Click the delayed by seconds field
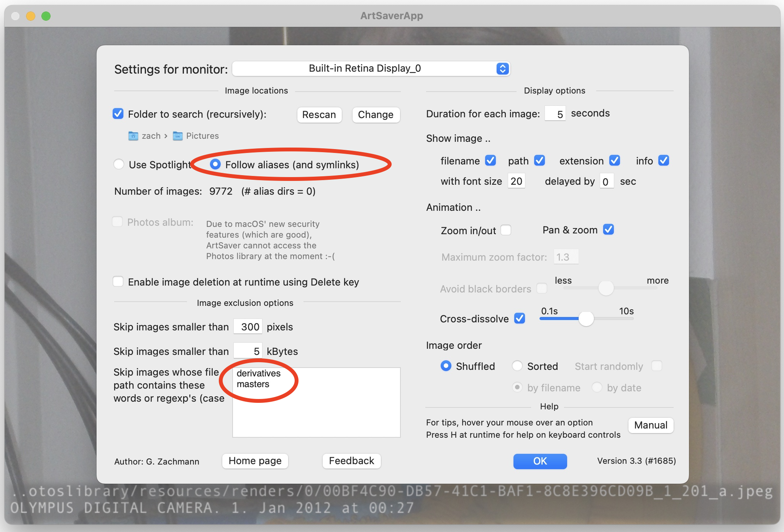Screen dimensions: 784x532 pyautogui.click(x=607, y=181)
